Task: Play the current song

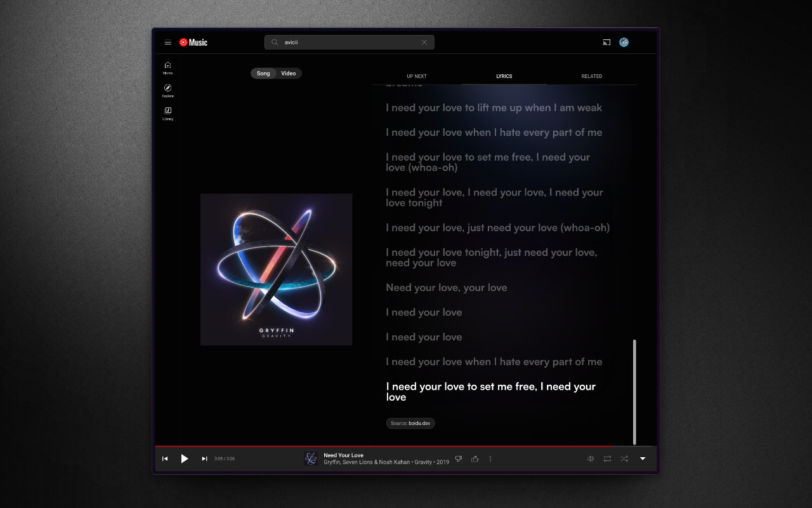Action: [185, 458]
